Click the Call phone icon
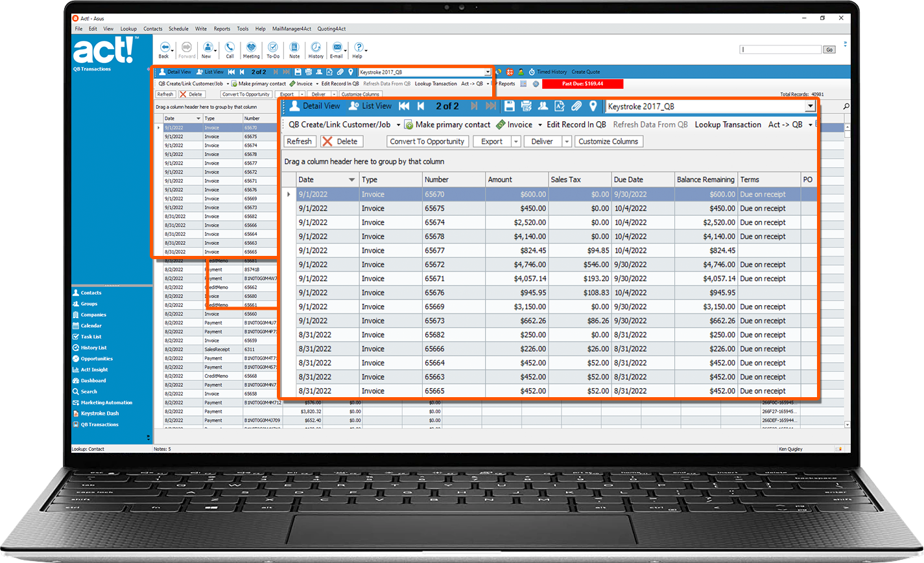This screenshot has height=563, width=924. pos(230,47)
